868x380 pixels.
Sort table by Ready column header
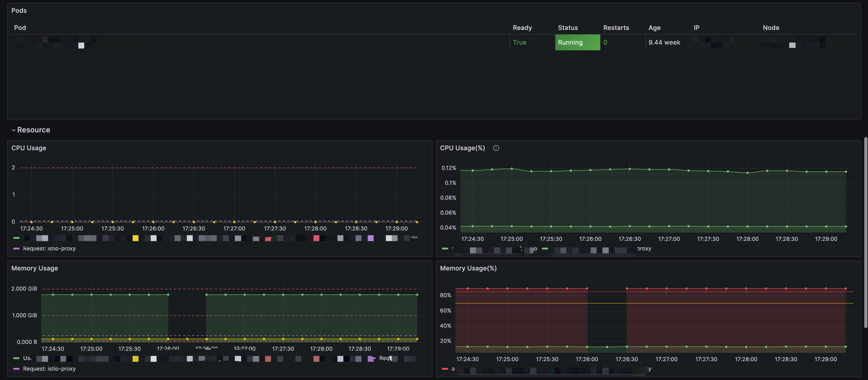pyautogui.click(x=522, y=28)
